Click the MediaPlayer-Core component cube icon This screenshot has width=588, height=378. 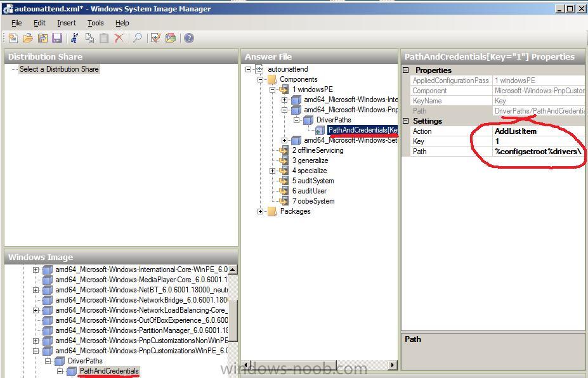coord(47,280)
